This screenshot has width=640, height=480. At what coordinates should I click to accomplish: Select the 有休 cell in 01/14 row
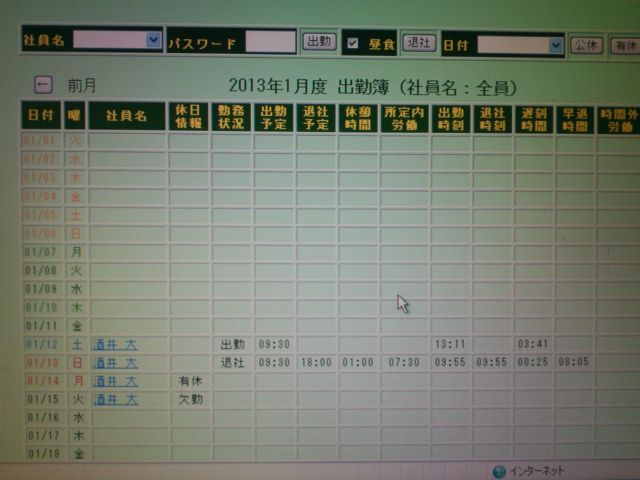190,381
